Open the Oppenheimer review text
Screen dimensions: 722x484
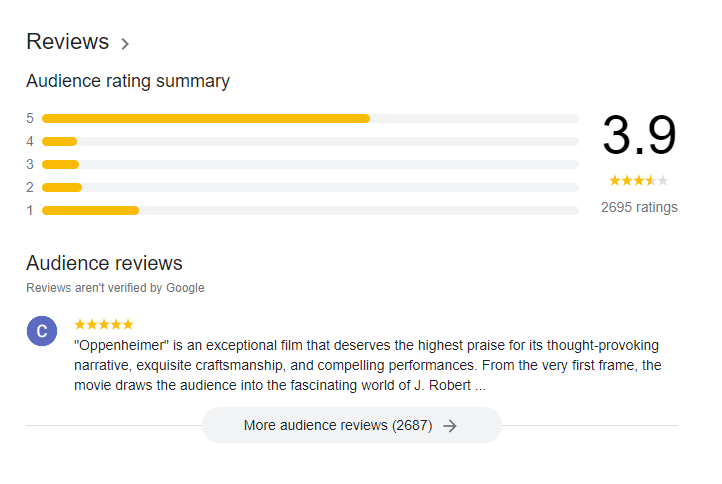click(x=368, y=365)
